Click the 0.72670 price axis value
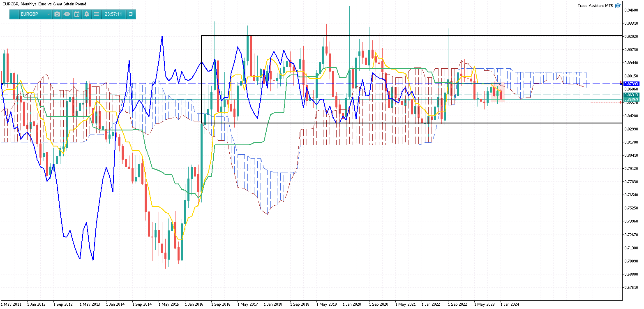644x309 pixels. click(632, 235)
